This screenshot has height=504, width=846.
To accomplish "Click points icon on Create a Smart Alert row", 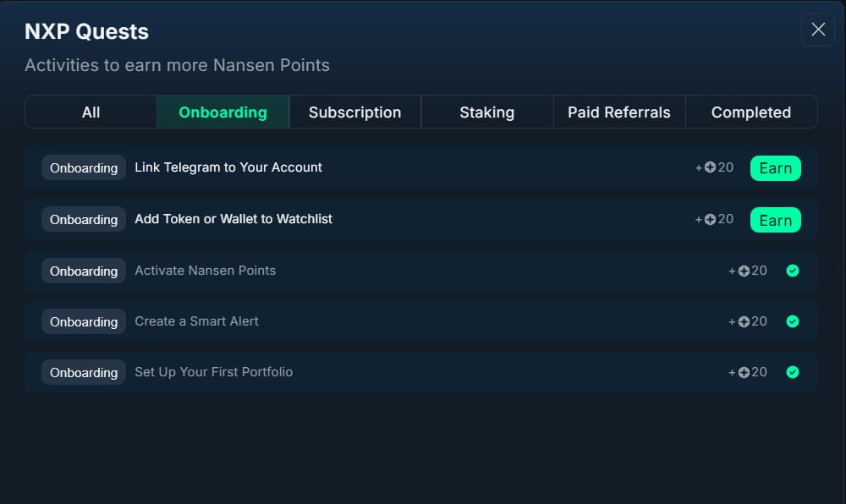I will [x=744, y=322].
